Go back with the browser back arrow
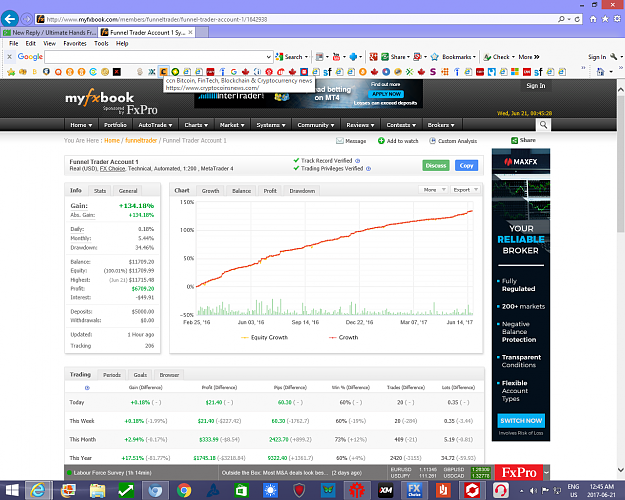Viewport: 625px width, 500px height. tap(10, 19)
